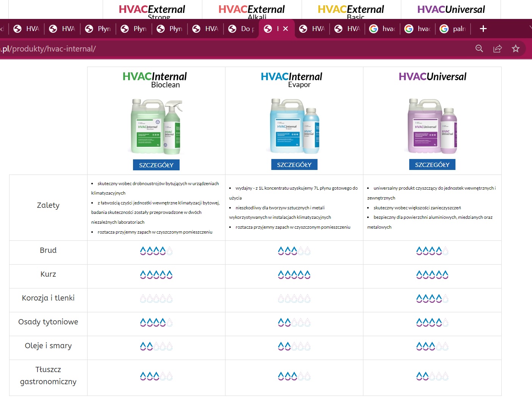Switch to the 'Do p' tab
This screenshot has height=402, width=532.
coord(242,29)
